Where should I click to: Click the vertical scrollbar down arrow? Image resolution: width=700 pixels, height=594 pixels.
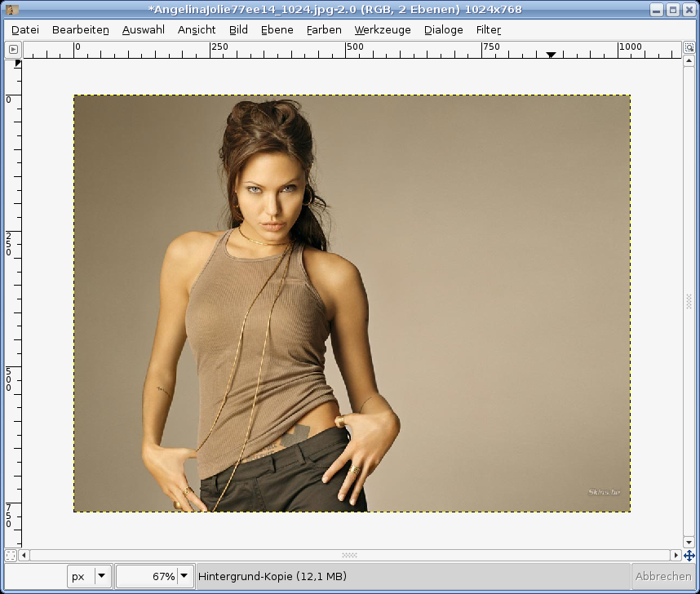(x=689, y=542)
